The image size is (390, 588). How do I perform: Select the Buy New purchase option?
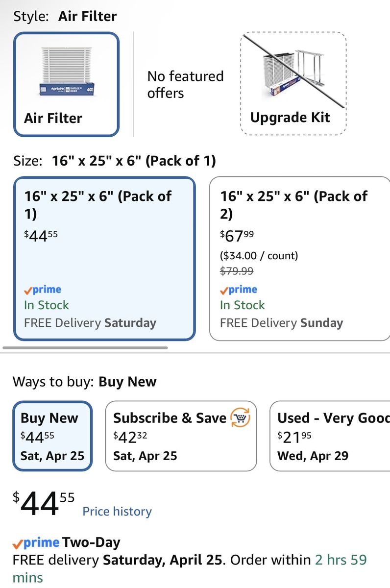(x=52, y=436)
